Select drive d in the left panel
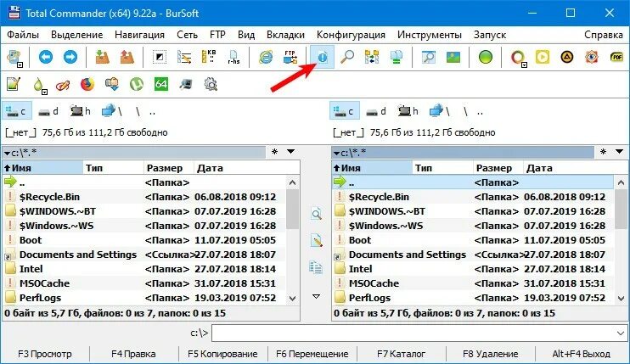 coord(48,111)
